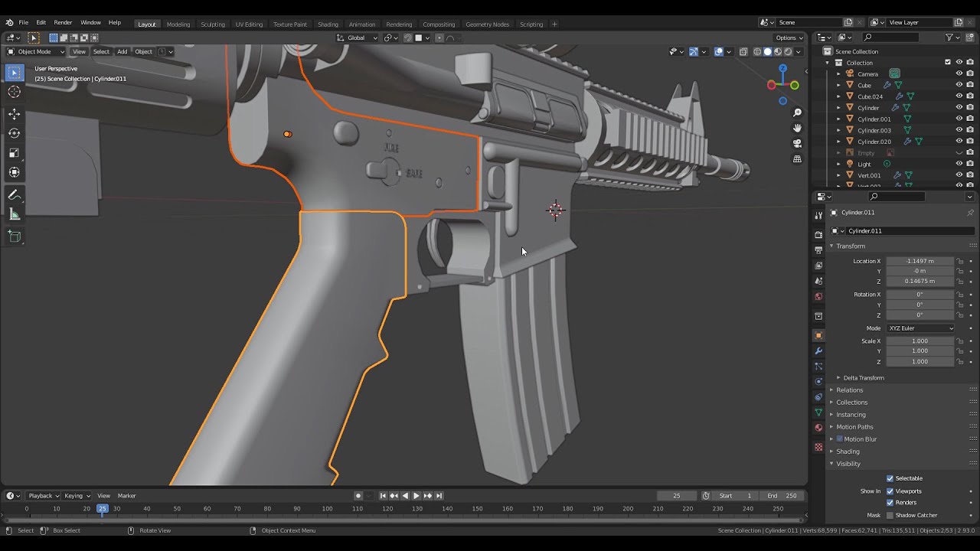
Task: Open the Add menu in viewport header
Action: [122, 52]
